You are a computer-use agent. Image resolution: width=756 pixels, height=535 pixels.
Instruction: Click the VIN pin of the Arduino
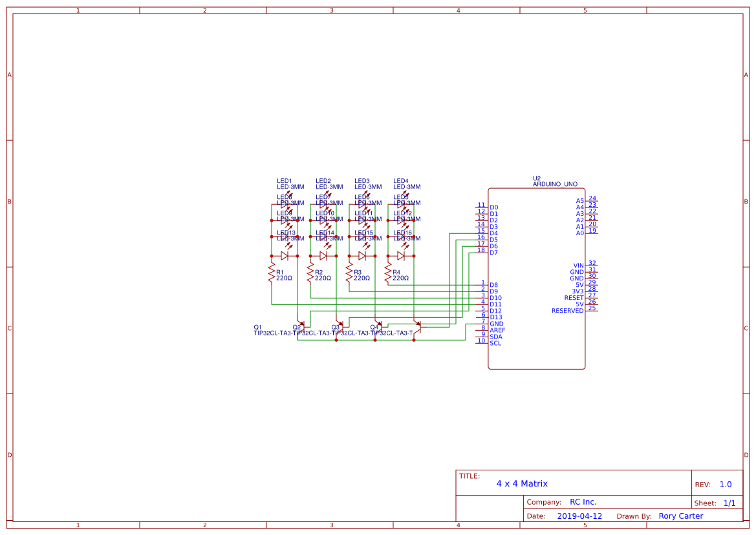[x=578, y=266]
